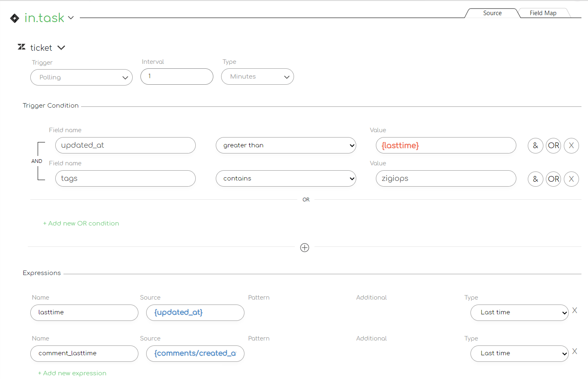Add AND condition on tags row
Viewport: 588px width, 379px height.
click(x=536, y=179)
